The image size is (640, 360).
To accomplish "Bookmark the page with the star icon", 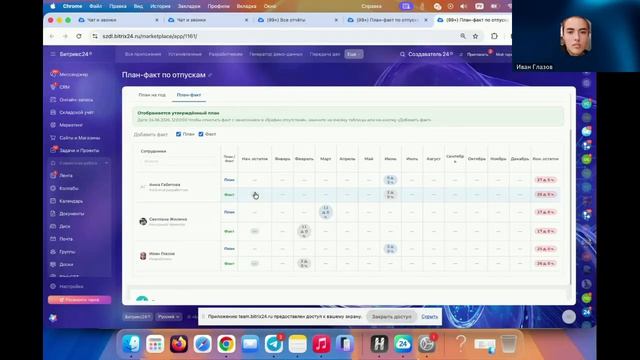I will [476, 36].
